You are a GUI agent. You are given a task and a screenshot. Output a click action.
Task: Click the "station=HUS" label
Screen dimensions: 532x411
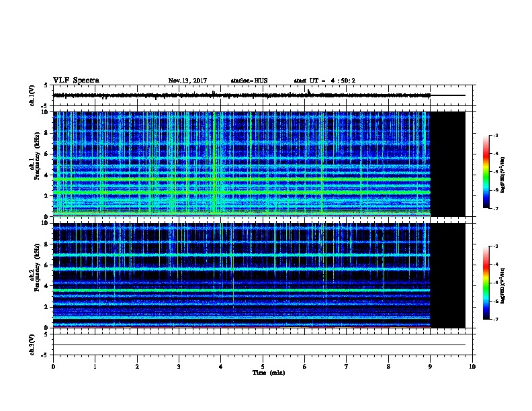click(x=249, y=81)
